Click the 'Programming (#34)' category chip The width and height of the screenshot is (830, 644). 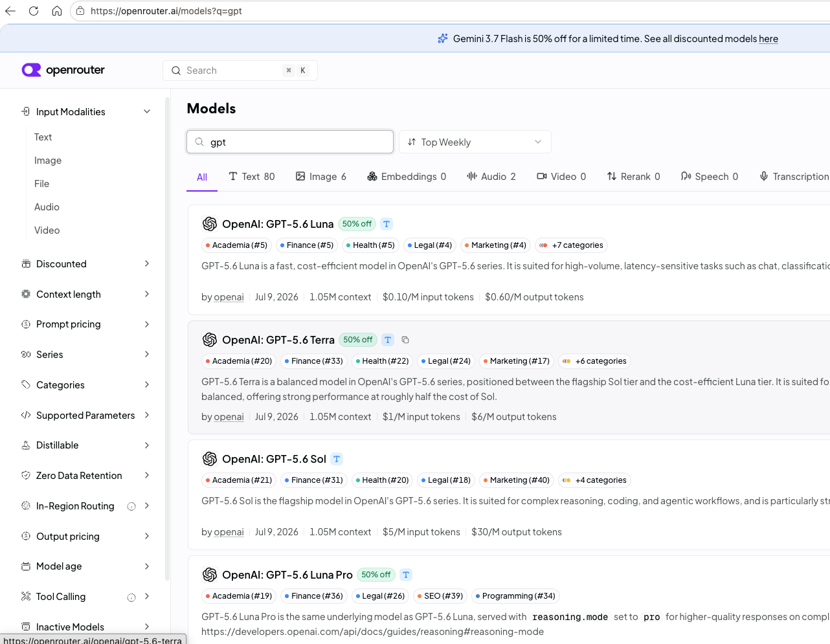515,596
